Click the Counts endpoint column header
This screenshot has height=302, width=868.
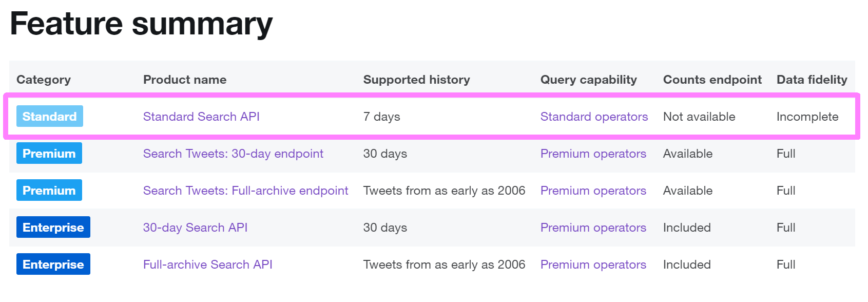tap(712, 80)
